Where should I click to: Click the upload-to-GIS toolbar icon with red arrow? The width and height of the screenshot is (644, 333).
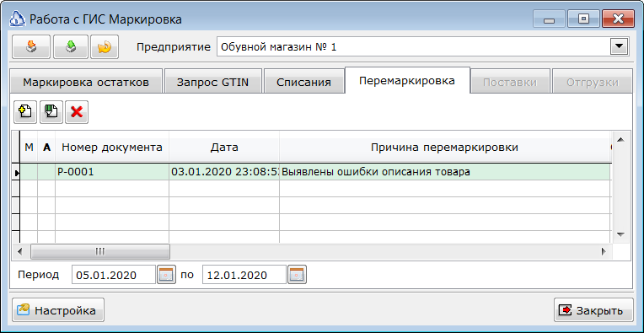point(31,47)
